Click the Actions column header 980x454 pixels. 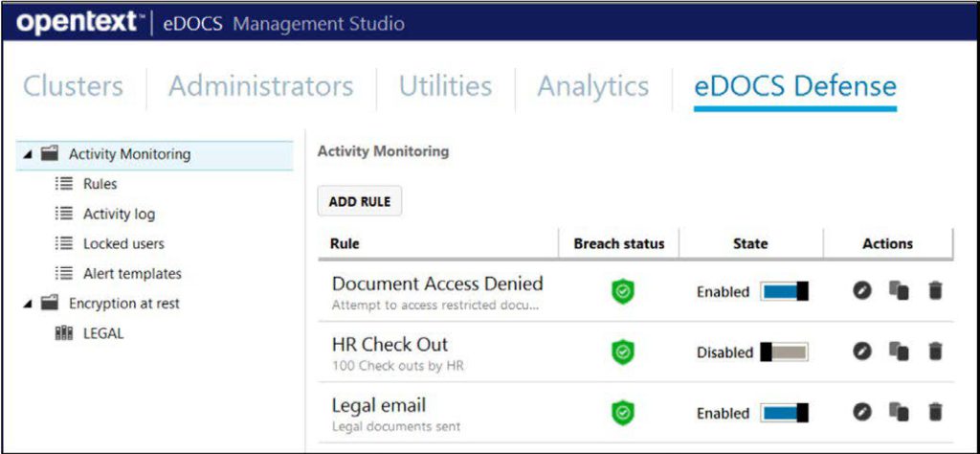click(887, 244)
